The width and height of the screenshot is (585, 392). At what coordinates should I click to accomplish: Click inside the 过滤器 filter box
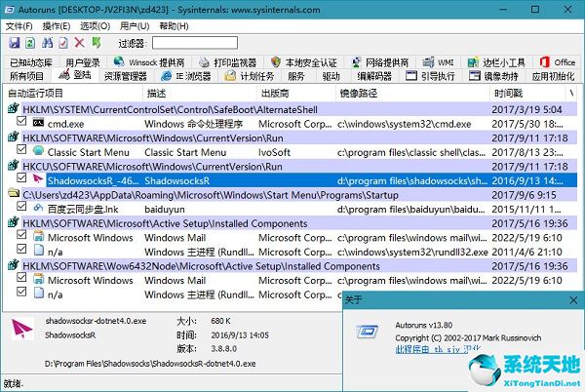pos(194,43)
